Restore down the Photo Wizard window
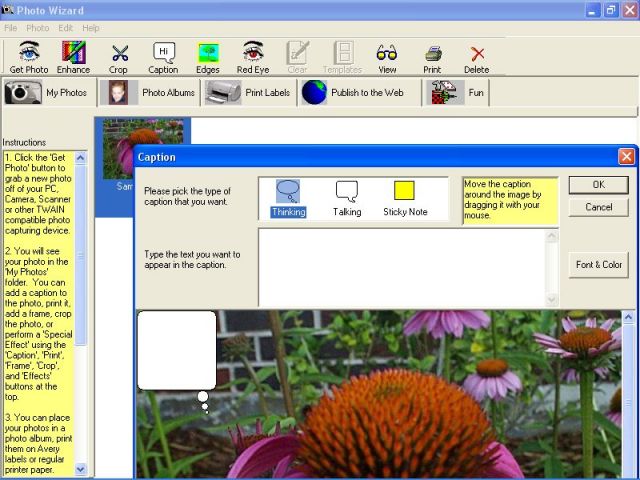The height and width of the screenshot is (480, 640). coord(611,10)
